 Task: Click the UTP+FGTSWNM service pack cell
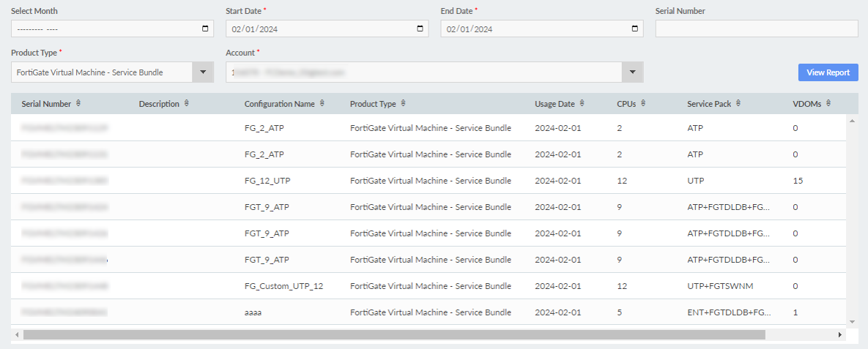tap(720, 286)
